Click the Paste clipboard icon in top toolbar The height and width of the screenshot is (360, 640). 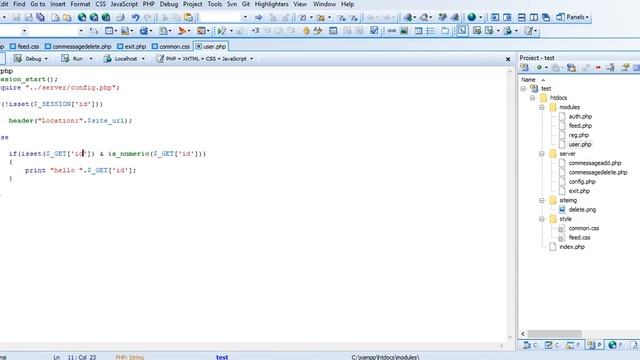[x=189, y=18]
